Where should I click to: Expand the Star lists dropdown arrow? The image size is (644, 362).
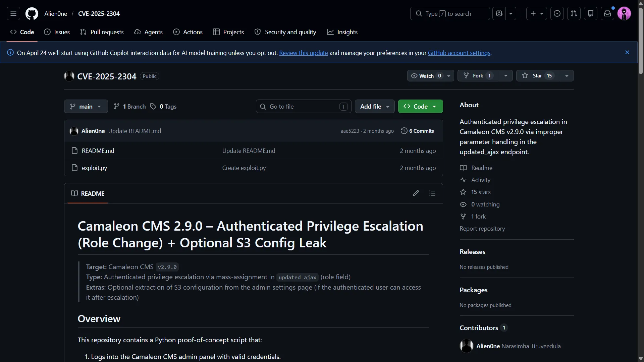pos(567,75)
